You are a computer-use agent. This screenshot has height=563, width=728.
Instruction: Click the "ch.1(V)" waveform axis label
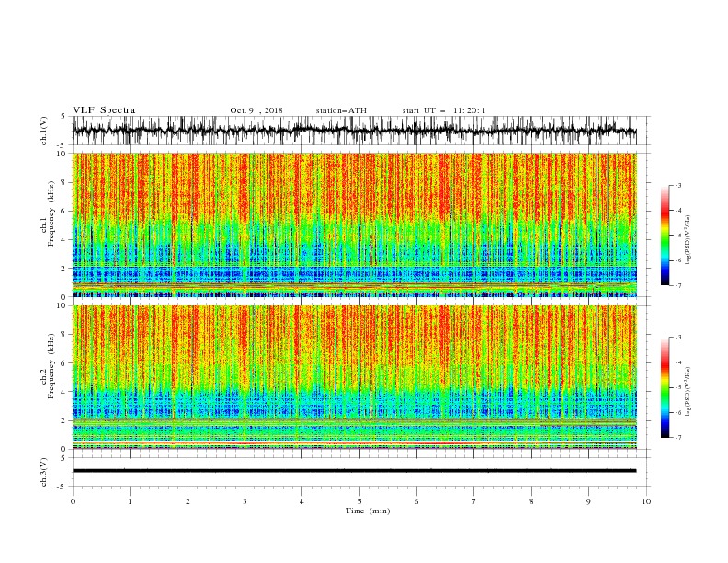(x=44, y=131)
